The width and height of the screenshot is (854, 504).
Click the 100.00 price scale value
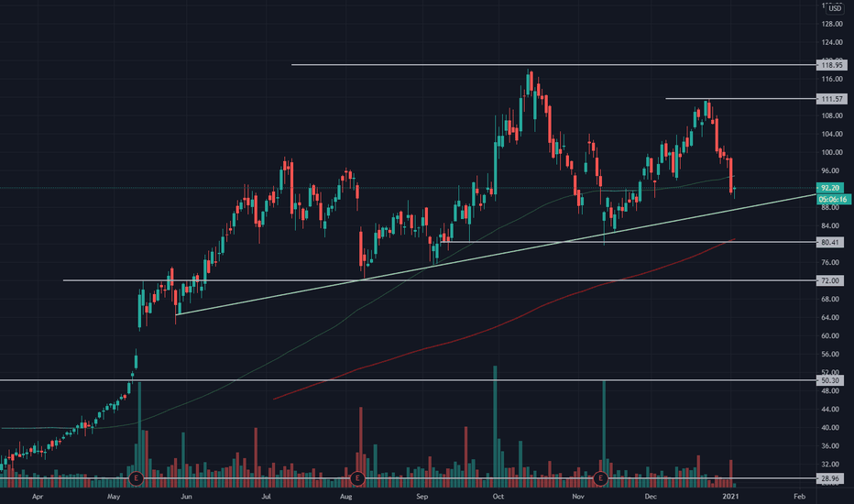[832, 152]
